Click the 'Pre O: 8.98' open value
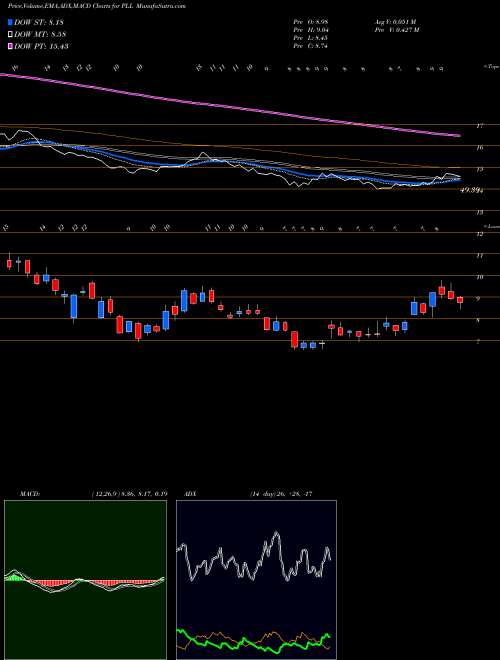The image size is (500, 660). click(311, 22)
